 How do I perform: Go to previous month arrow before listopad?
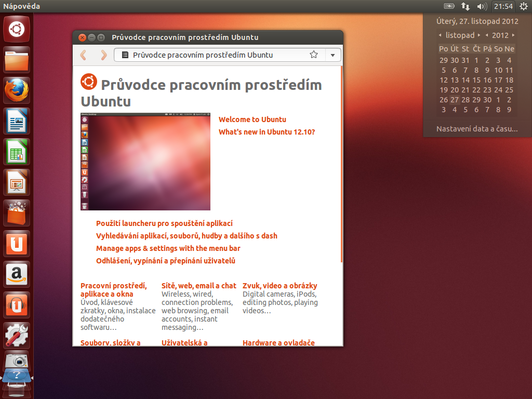coord(440,35)
